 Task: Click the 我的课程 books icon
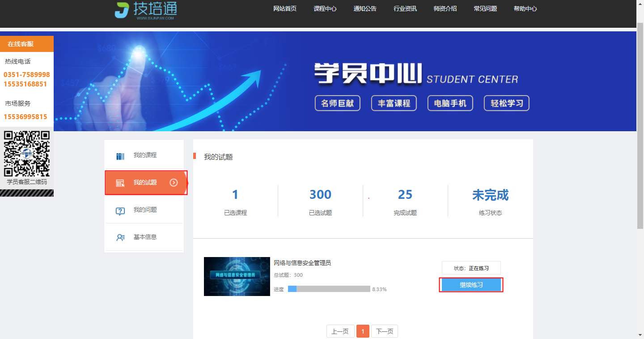click(x=120, y=156)
